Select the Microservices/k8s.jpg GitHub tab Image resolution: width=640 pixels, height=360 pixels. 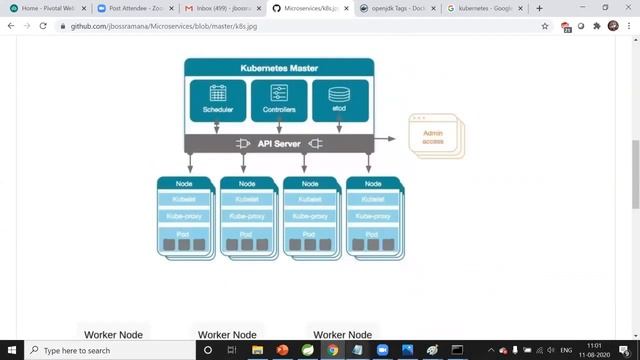point(310,8)
